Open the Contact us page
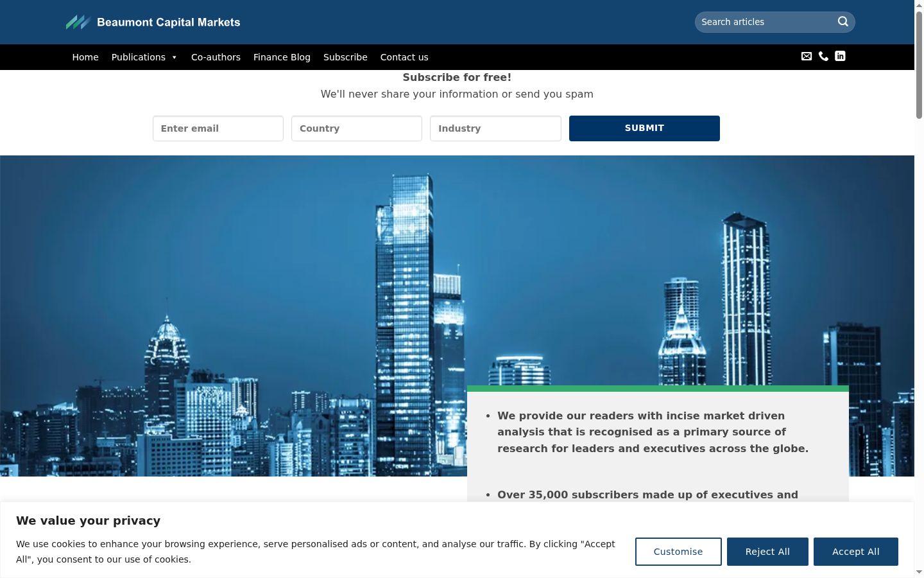Screen dimensions: 924x578 coord(404,57)
